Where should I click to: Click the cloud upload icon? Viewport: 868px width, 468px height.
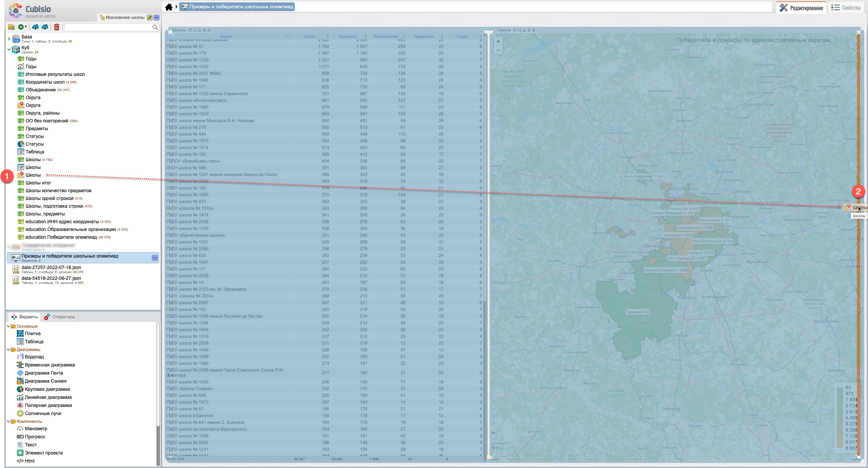coord(35,27)
